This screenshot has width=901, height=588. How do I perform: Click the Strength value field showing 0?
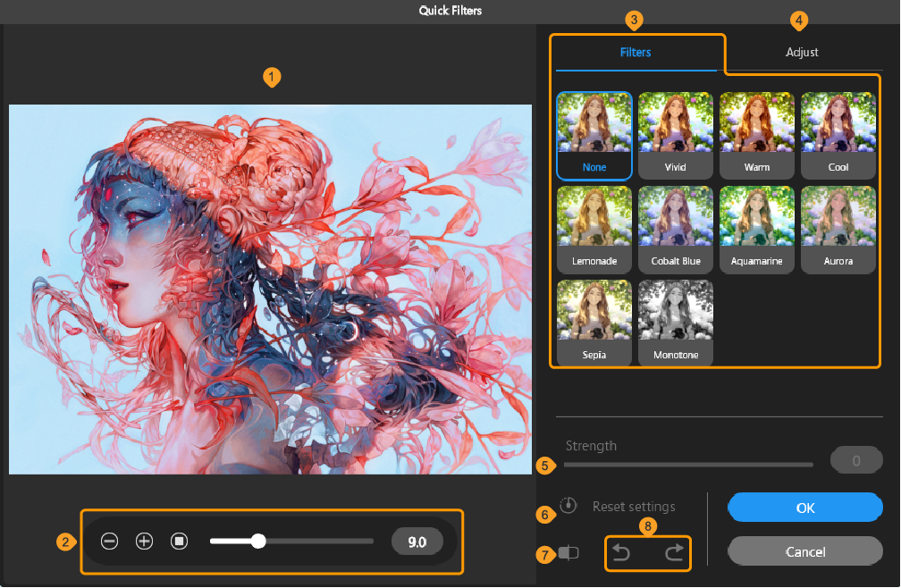click(x=856, y=460)
